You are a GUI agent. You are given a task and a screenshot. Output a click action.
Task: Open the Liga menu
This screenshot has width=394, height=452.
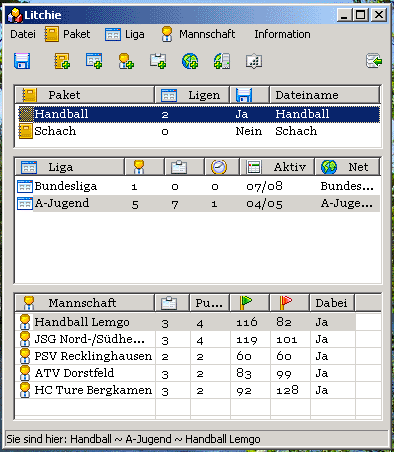(125, 34)
